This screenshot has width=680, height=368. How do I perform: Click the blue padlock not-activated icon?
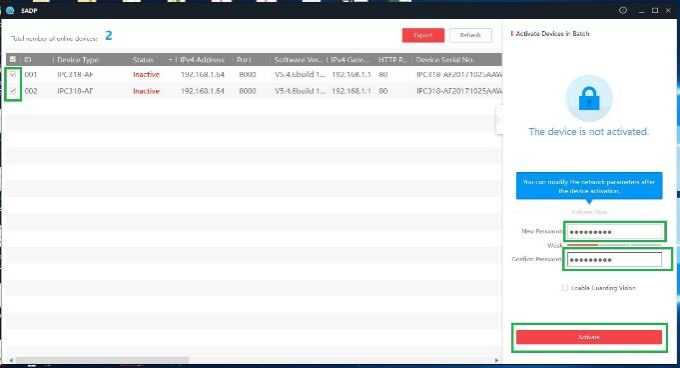[x=589, y=98]
